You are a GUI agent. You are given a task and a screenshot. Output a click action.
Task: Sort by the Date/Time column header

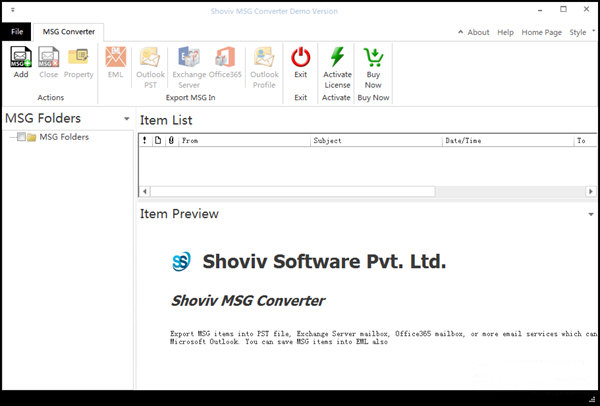[x=508, y=140]
